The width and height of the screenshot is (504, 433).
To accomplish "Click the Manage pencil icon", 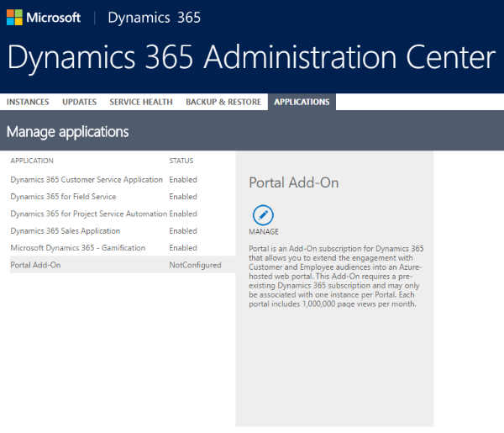I will point(264,214).
